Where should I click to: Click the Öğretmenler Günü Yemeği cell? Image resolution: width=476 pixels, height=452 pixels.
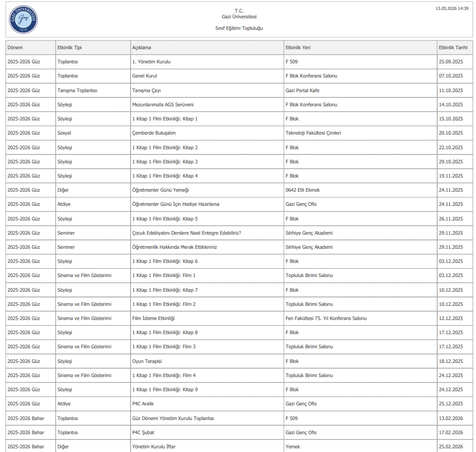[x=207, y=190]
